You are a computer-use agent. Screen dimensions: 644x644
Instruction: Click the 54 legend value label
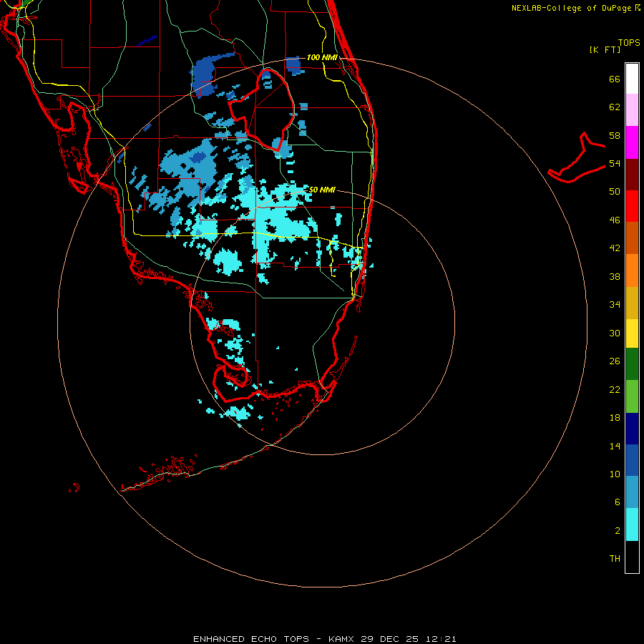615,163
